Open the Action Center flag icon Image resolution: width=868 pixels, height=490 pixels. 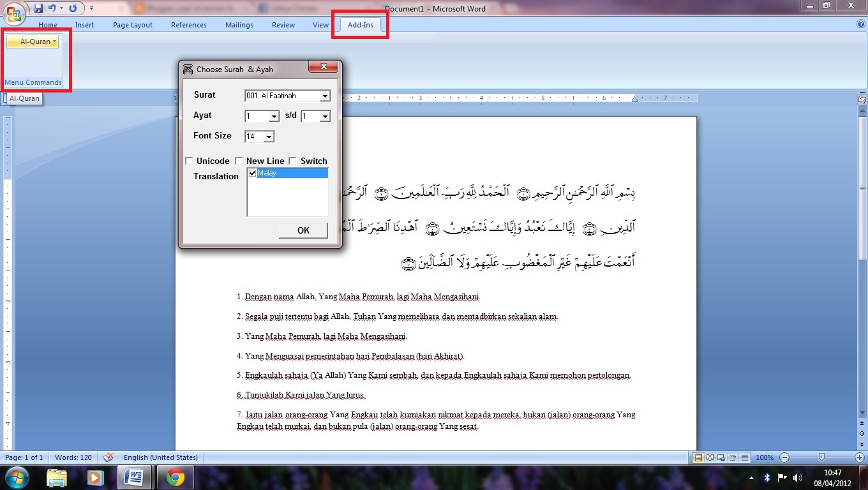click(782, 477)
